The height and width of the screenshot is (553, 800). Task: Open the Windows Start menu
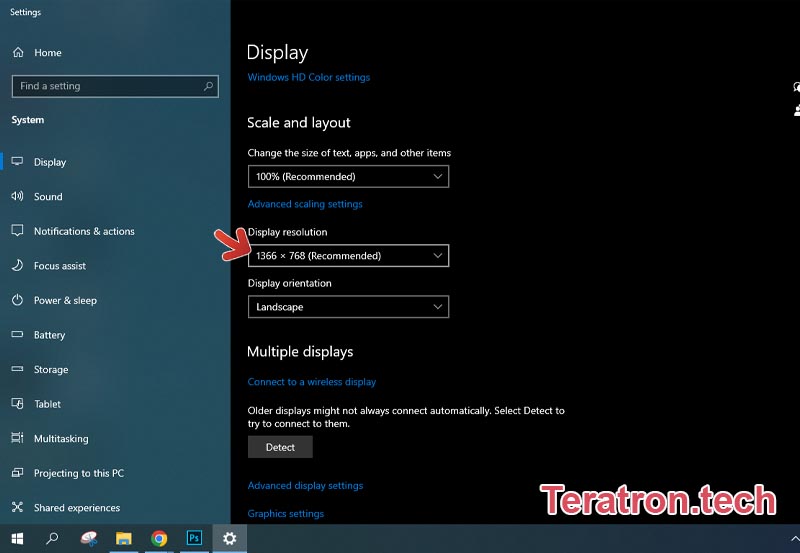(x=17, y=538)
